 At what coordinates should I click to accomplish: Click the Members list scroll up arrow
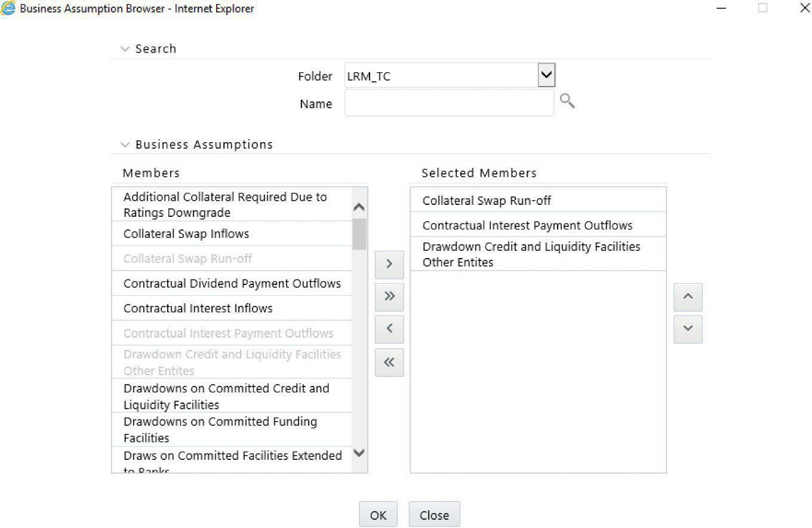359,207
